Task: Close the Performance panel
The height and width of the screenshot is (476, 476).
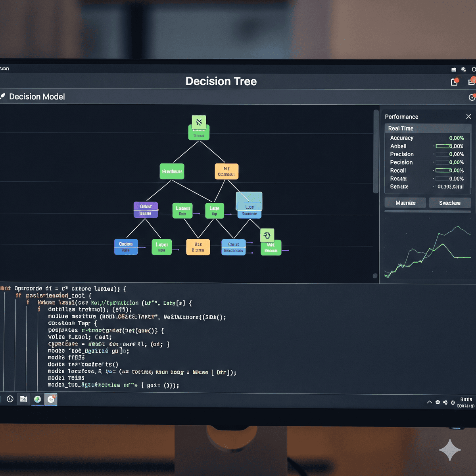Action: click(x=468, y=117)
